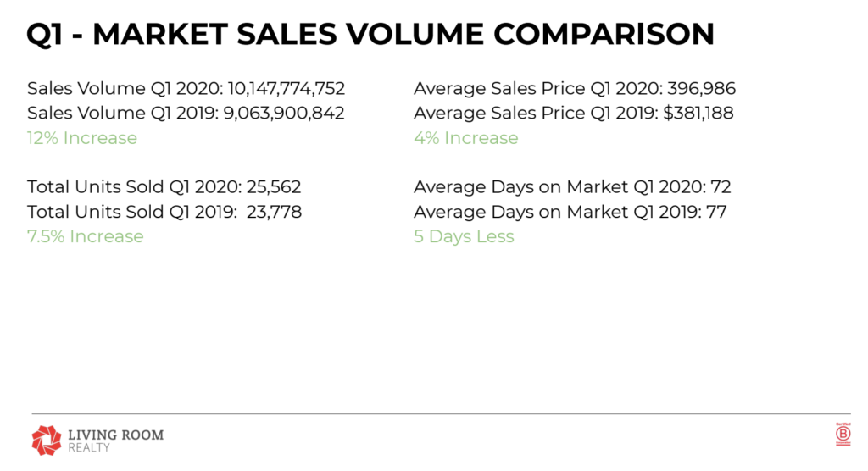Click the 10,147,774,752 sales figure

287,89
